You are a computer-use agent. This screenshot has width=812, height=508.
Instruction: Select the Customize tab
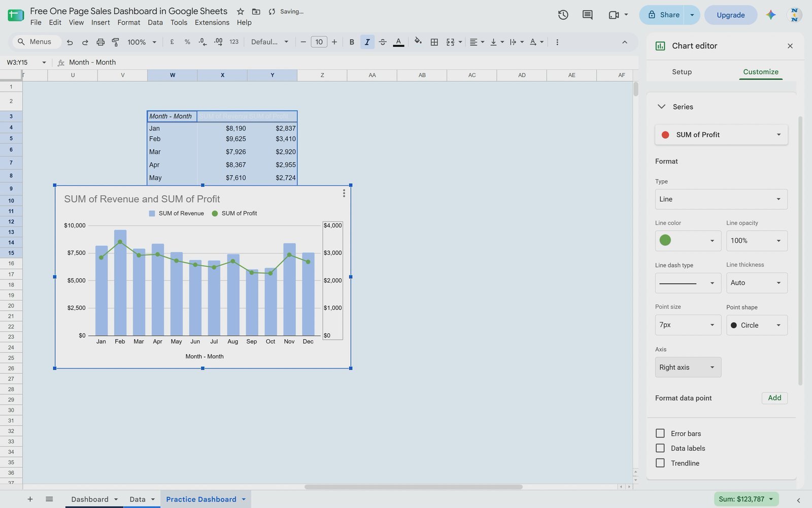[x=760, y=72]
